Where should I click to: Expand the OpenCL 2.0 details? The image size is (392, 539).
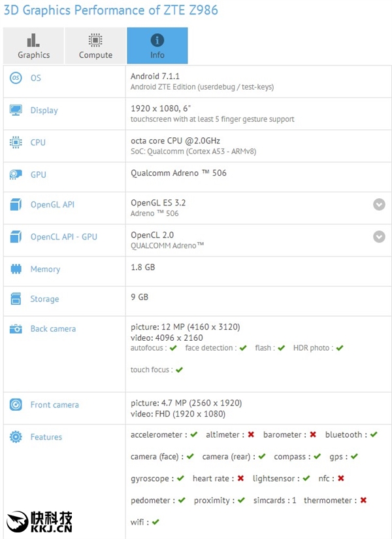coord(379,237)
